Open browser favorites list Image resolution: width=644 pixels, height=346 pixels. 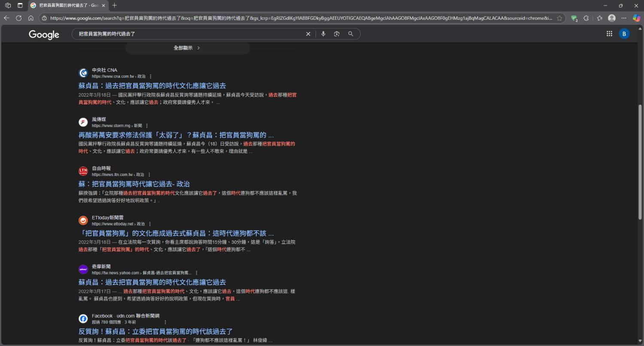(x=600, y=18)
